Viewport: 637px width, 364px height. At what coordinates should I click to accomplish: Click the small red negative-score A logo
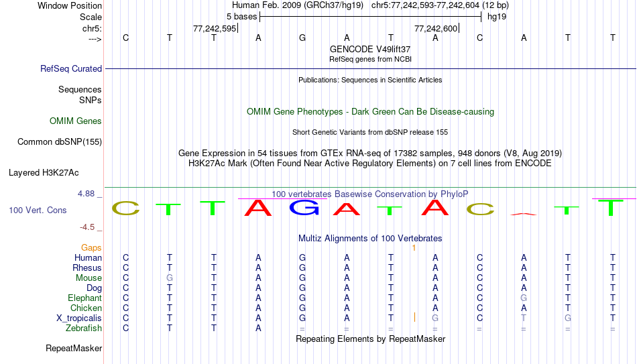pyautogui.click(x=524, y=214)
